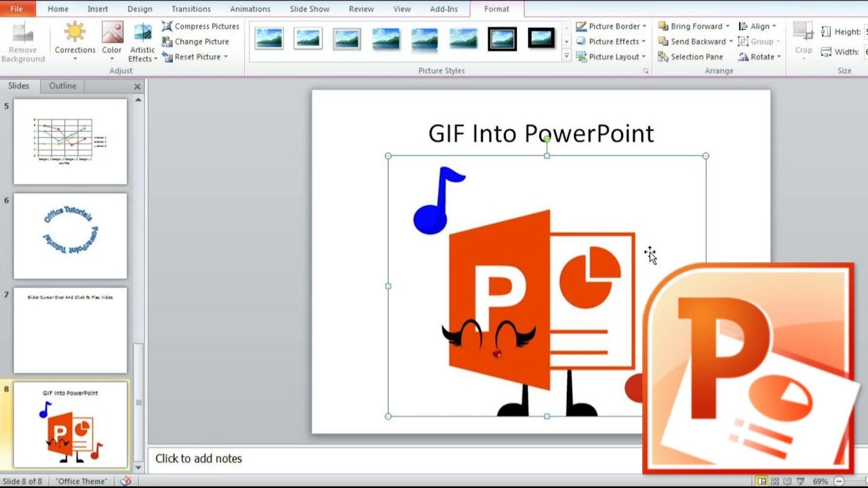Apply the third picture style thumbnail
The image size is (868, 488).
click(x=347, y=39)
